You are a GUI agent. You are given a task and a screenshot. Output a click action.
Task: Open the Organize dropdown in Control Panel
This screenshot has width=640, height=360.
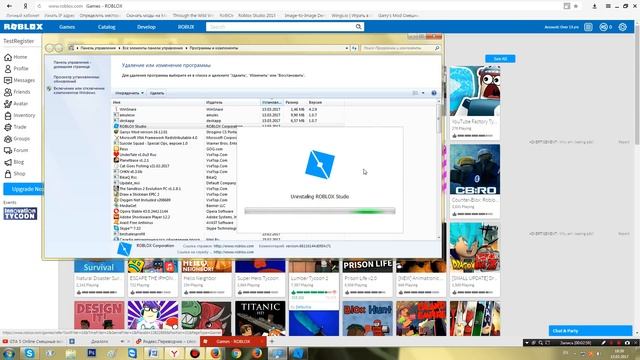point(129,93)
